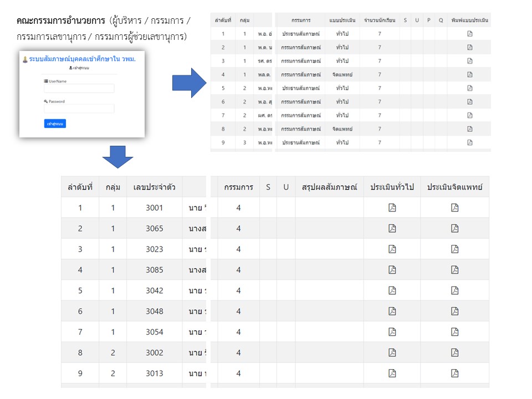Viewport: 532px width, 399px height.
Task: Click the พิมพ์แบบประเมิน column header
Action: (469, 21)
